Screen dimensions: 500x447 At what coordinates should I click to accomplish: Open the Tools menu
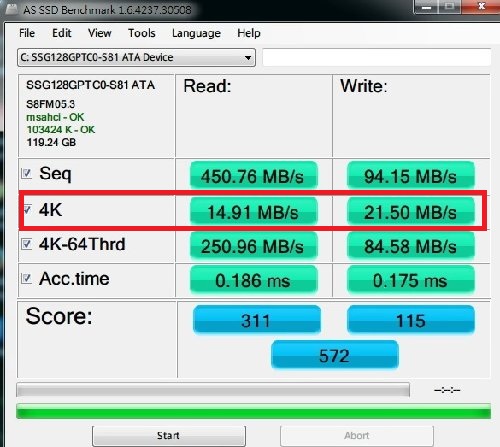(142, 33)
